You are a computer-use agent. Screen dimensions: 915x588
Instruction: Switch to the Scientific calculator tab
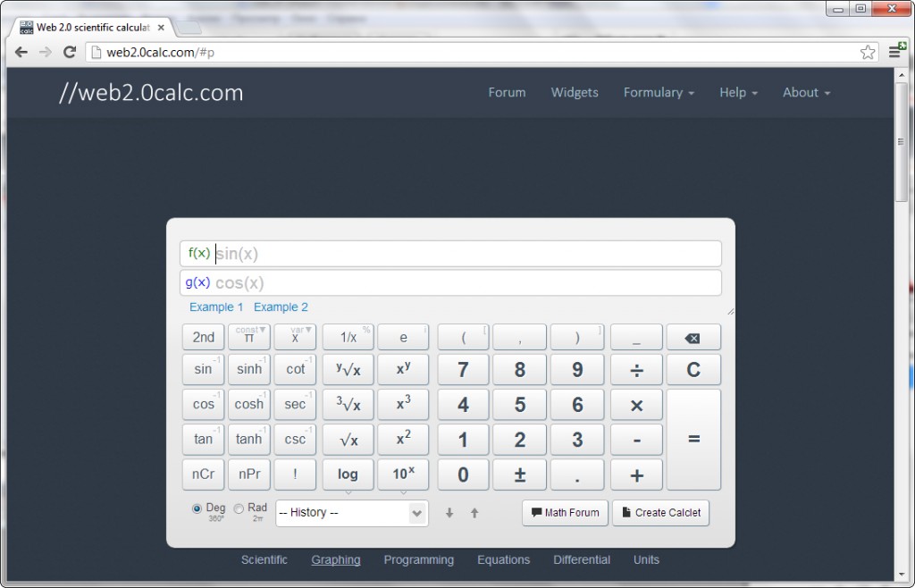(x=264, y=559)
